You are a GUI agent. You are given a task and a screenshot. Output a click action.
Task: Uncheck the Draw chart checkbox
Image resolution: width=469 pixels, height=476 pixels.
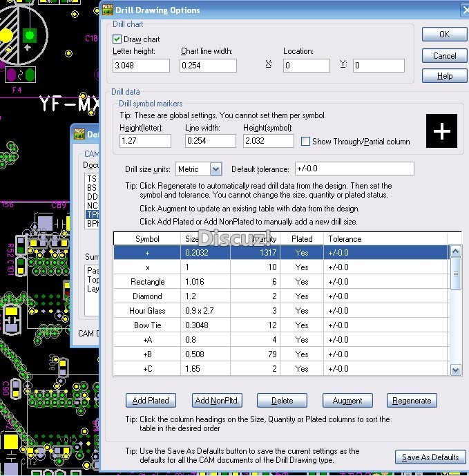(x=117, y=39)
